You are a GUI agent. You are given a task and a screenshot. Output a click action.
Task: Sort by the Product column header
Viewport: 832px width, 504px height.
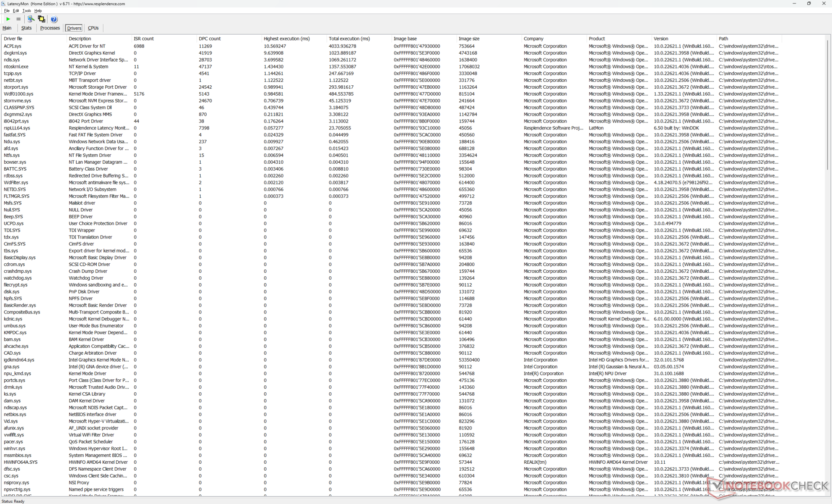[619, 39]
